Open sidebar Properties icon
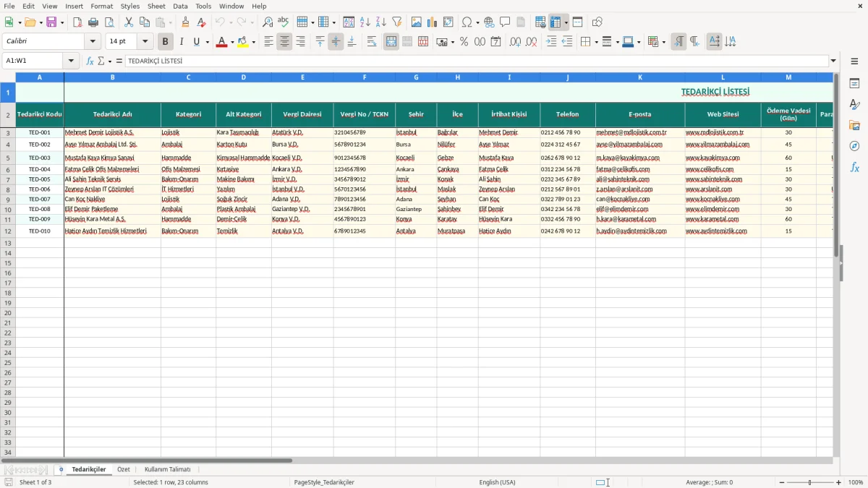Image resolution: width=868 pixels, height=488 pixels. [x=854, y=84]
